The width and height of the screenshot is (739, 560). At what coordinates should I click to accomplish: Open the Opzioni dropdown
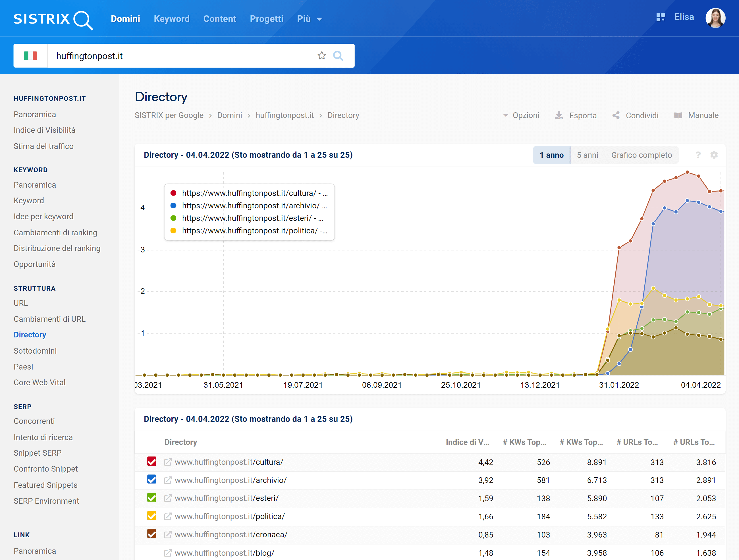521,116
